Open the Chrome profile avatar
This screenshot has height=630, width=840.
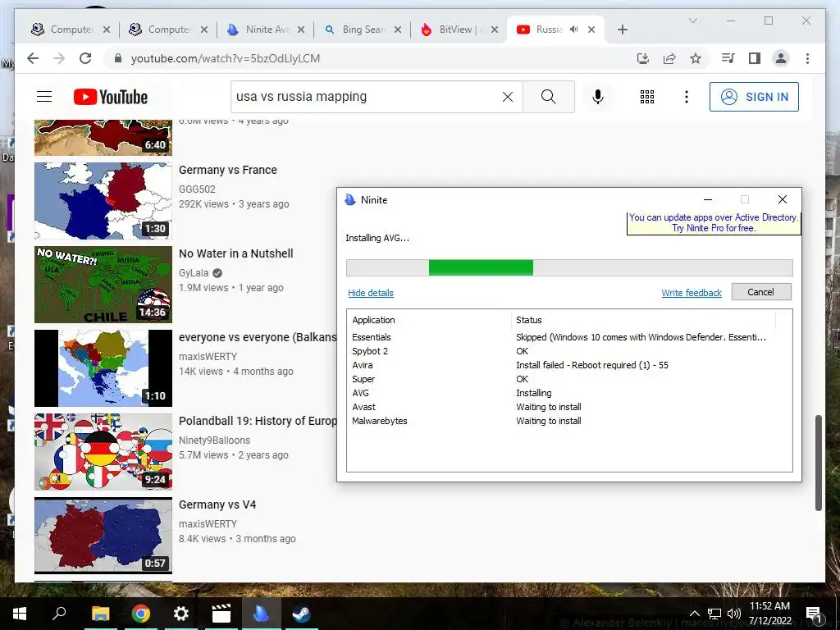click(781, 58)
